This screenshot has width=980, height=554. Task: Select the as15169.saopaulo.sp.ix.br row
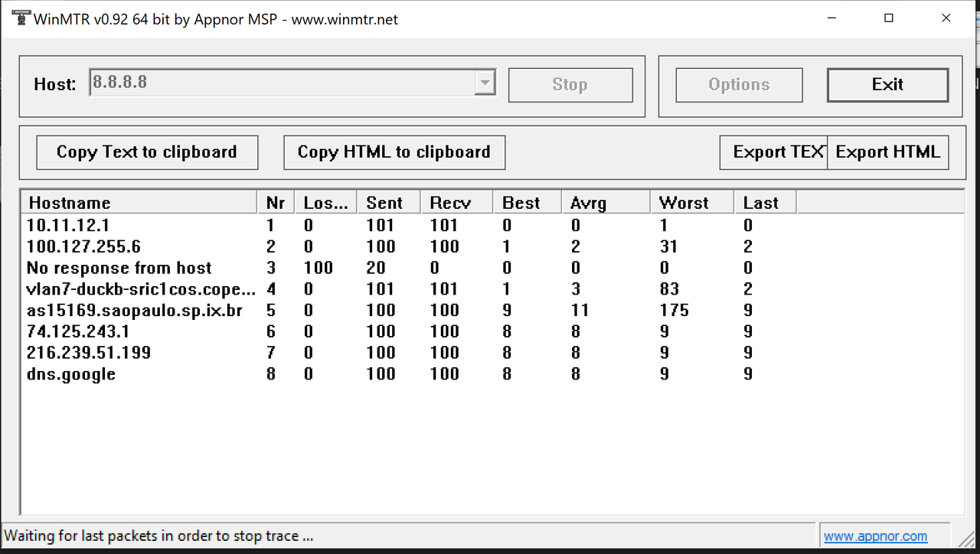tap(409, 311)
